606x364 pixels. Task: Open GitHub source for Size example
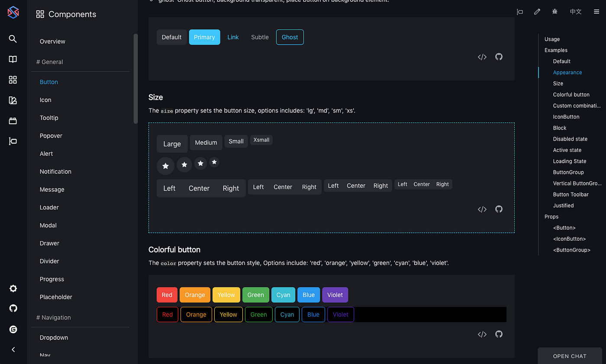click(x=499, y=209)
